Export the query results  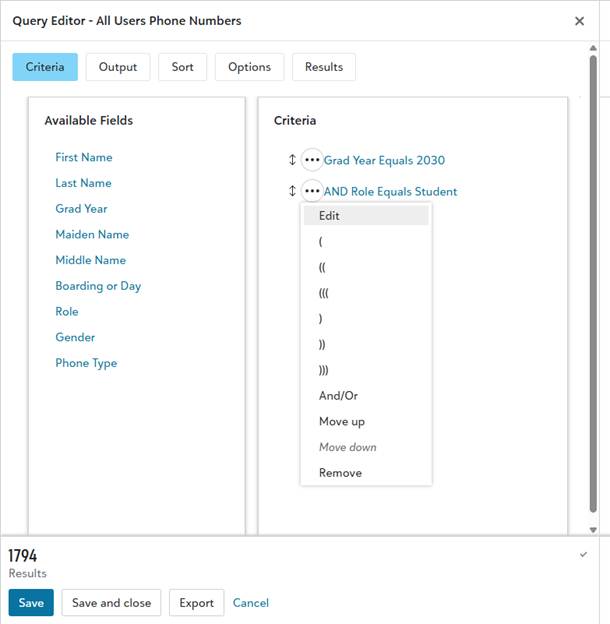(197, 603)
